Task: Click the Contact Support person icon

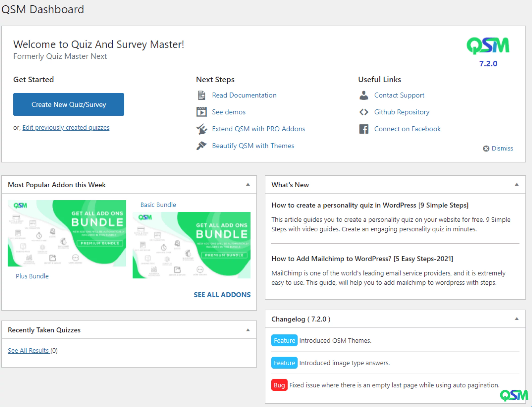Action: tap(364, 95)
